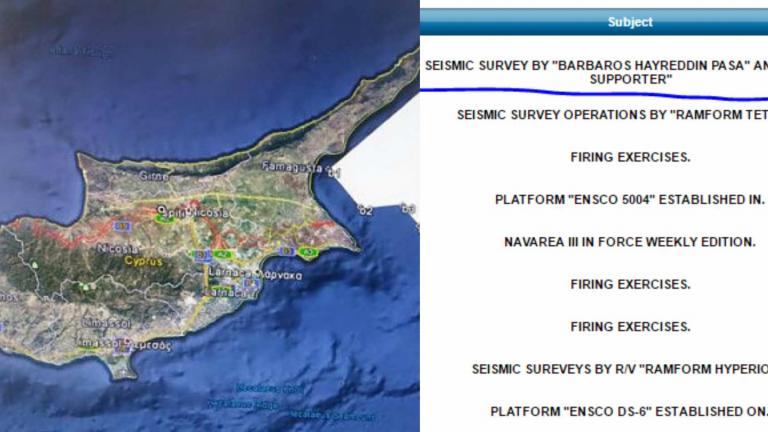Click the yellow Cyprus country label
768x432 pixels.
(143, 261)
